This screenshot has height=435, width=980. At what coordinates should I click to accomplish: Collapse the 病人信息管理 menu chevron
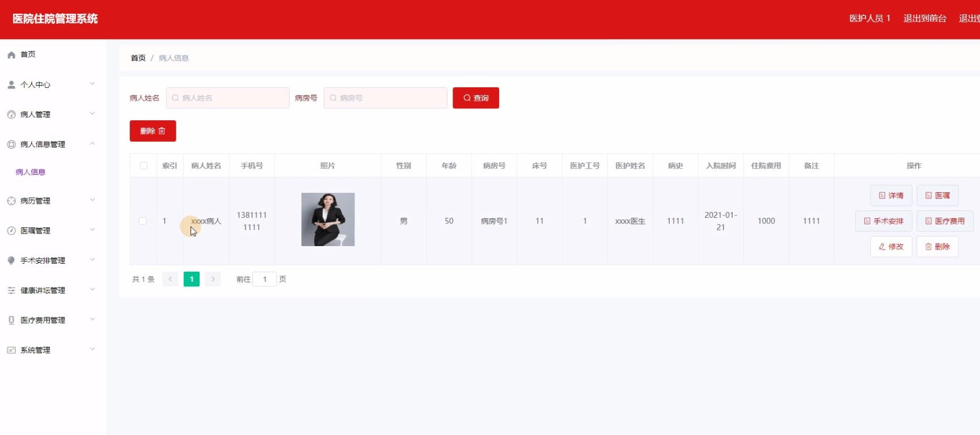click(92, 143)
